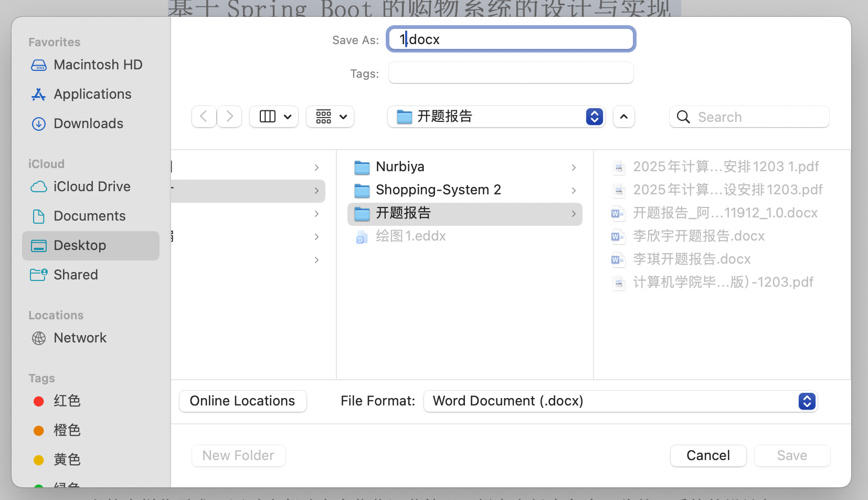Click the Online Locations button
Viewport: 868px width, 500px height.
click(x=242, y=401)
